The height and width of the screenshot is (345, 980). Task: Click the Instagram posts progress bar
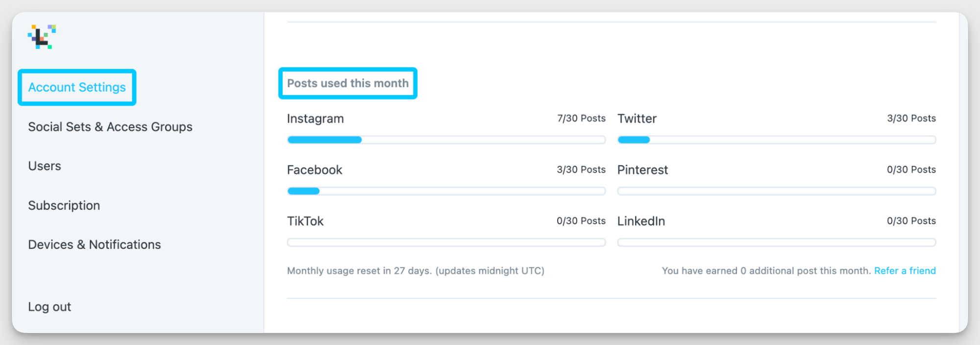point(446,140)
